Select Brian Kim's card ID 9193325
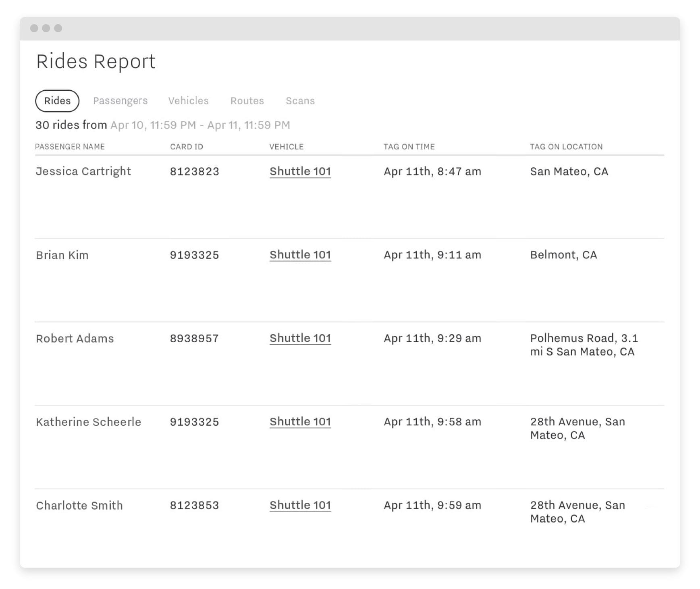The image size is (700, 589). 195,255
